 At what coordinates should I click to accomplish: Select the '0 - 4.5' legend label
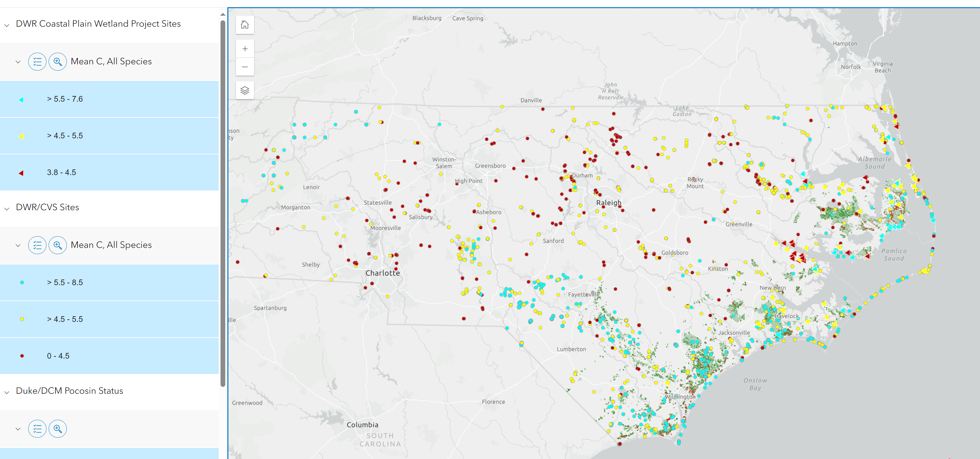click(x=58, y=356)
